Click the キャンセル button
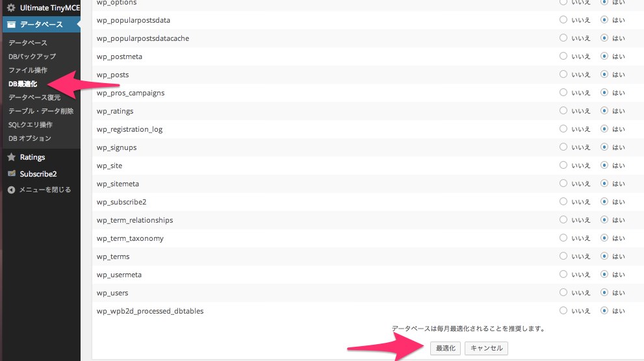 (486, 348)
